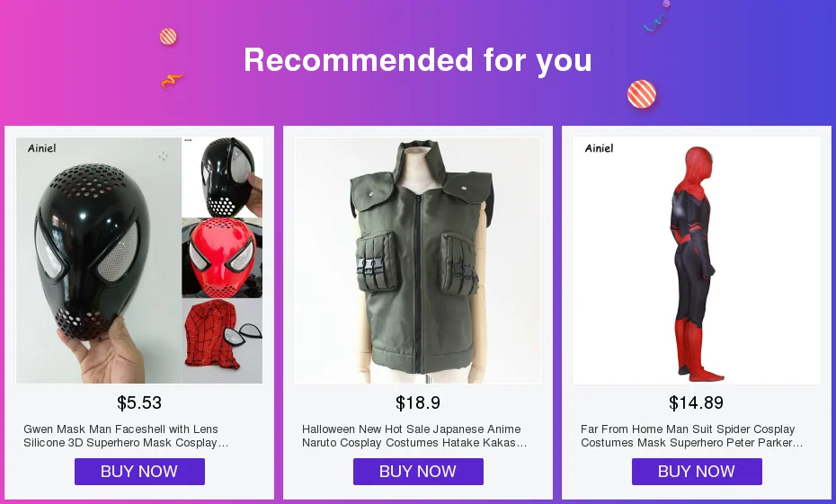Click the red faceshell mask sub-image
The image size is (836, 504).
[222, 258]
